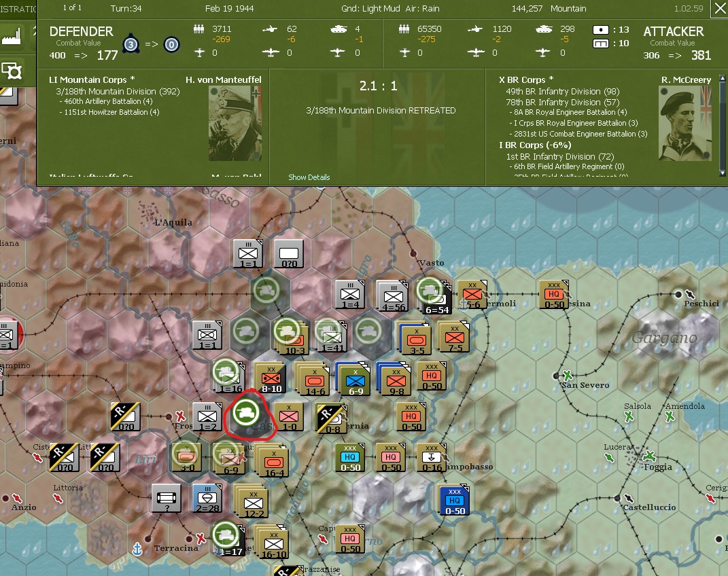Select the 0-16 corps HQ near Campobasso
This screenshot has height=576, width=728.
432,457
